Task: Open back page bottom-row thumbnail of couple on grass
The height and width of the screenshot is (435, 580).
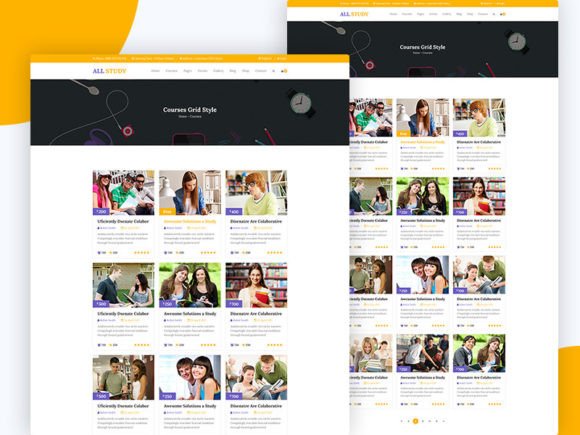Action: click(479, 353)
